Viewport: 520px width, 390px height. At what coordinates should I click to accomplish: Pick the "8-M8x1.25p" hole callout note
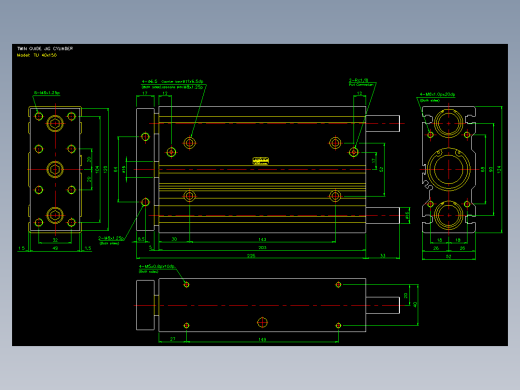[x=47, y=93]
